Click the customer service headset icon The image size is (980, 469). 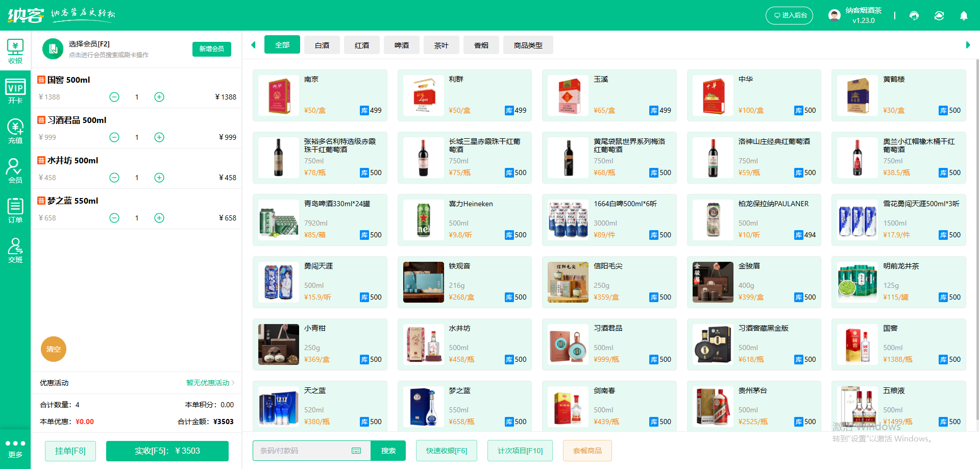[x=914, y=16]
